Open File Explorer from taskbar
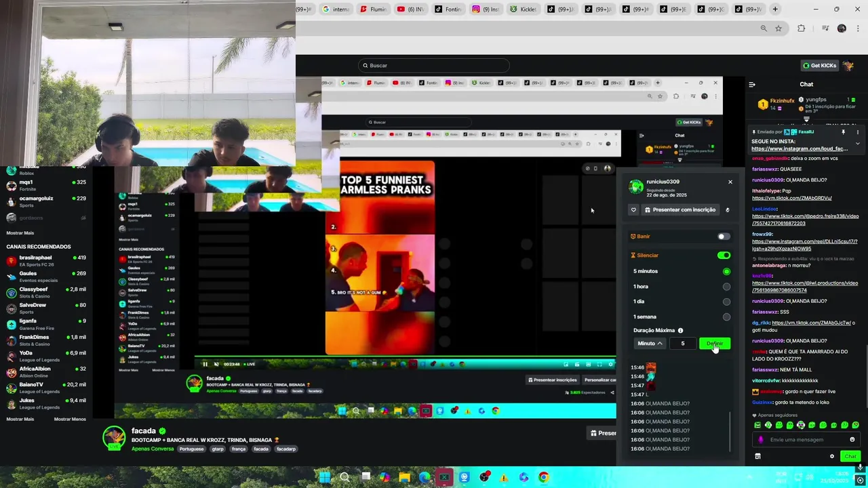Image resolution: width=868 pixels, height=488 pixels. (x=404, y=477)
